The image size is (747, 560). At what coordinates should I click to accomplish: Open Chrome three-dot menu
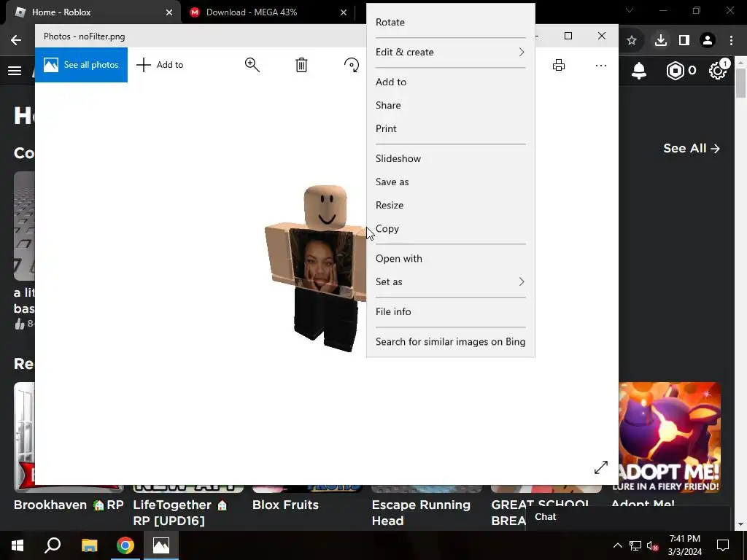click(x=731, y=41)
